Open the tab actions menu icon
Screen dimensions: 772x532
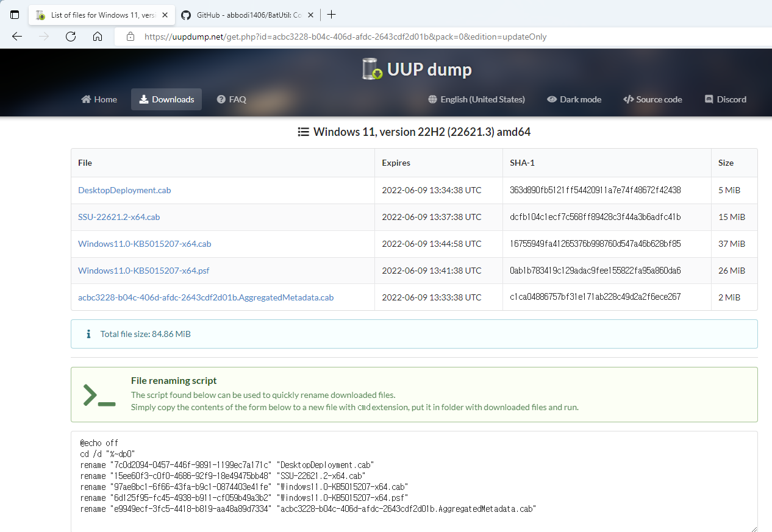coord(15,15)
